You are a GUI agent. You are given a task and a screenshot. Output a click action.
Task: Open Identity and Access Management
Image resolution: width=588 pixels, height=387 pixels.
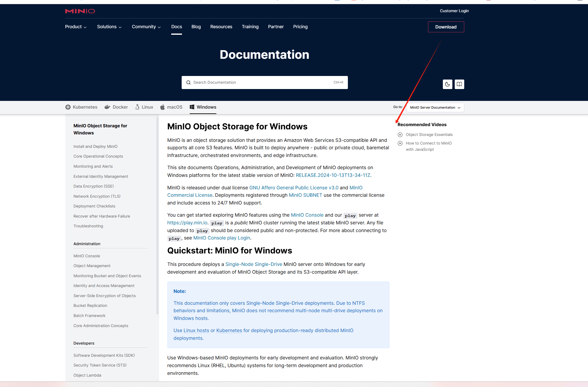point(104,286)
